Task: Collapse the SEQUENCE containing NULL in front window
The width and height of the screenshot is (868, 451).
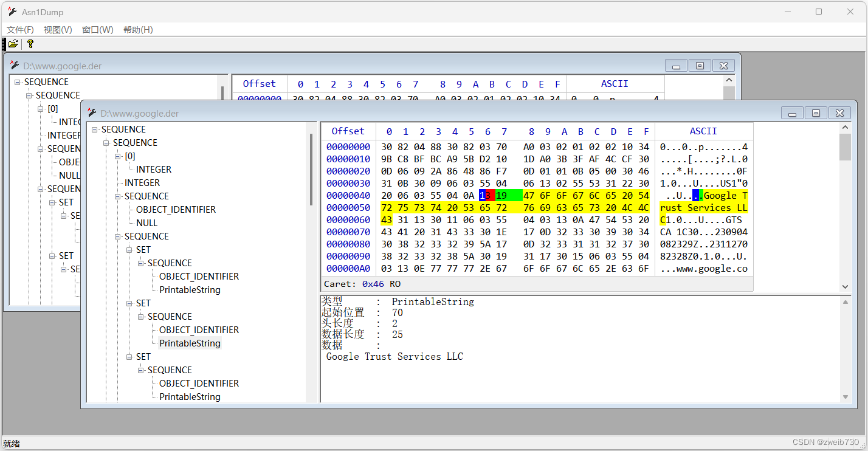Action: click(x=118, y=196)
